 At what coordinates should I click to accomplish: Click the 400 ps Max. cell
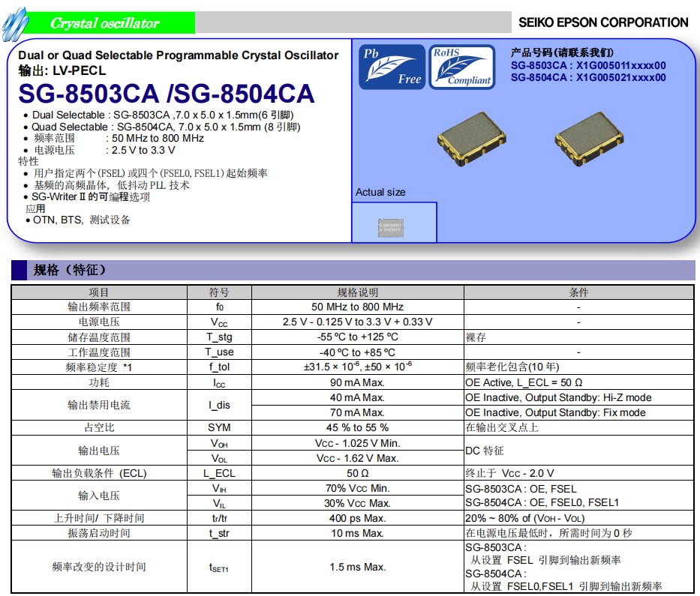(x=358, y=518)
